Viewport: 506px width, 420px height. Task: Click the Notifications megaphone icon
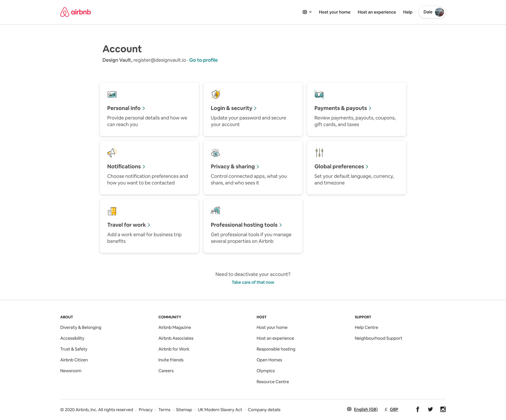coord(112,153)
